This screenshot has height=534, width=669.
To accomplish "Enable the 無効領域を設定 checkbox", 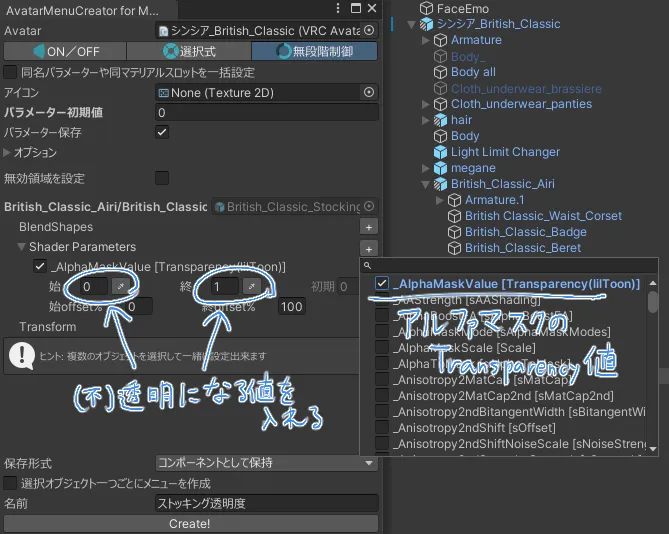I will [x=162, y=178].
